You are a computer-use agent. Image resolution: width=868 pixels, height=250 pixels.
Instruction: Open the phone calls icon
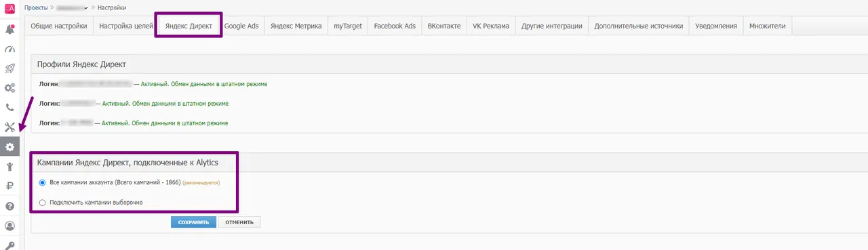pos(9,107)
